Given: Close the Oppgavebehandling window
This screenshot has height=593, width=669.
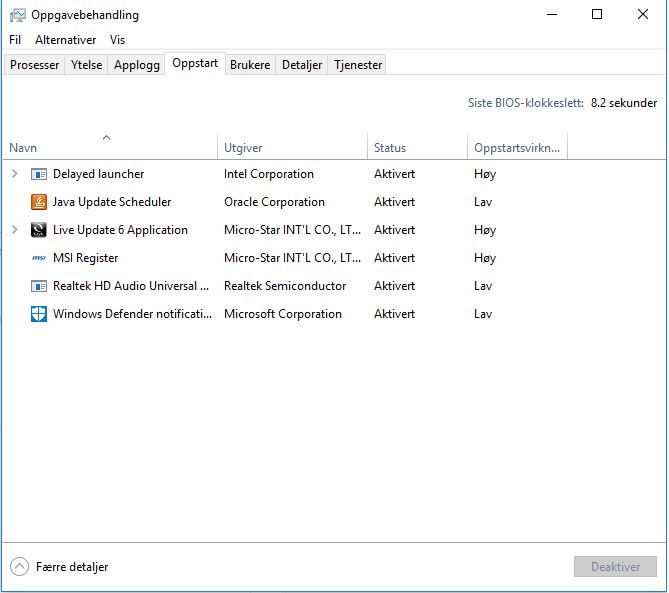Looking at the screenshot, I should point(643,15).
